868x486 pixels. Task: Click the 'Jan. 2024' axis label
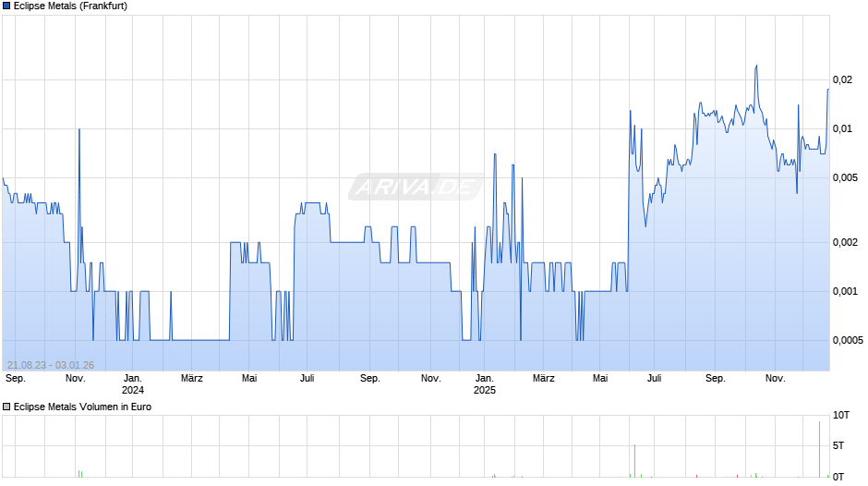[x=133, y=384]
